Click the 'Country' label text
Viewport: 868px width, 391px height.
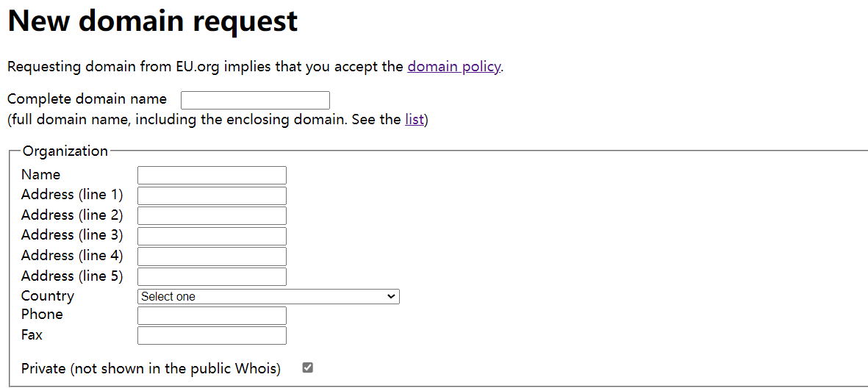click(48, 296)
